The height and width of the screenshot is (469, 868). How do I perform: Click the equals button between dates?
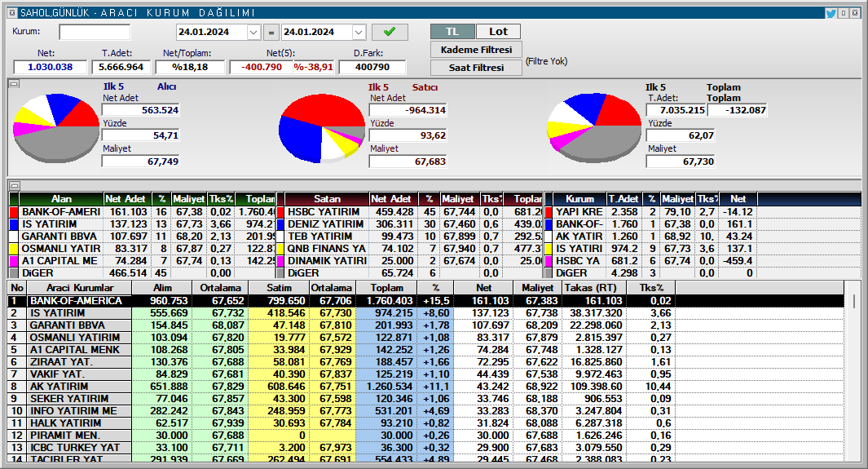271,33
